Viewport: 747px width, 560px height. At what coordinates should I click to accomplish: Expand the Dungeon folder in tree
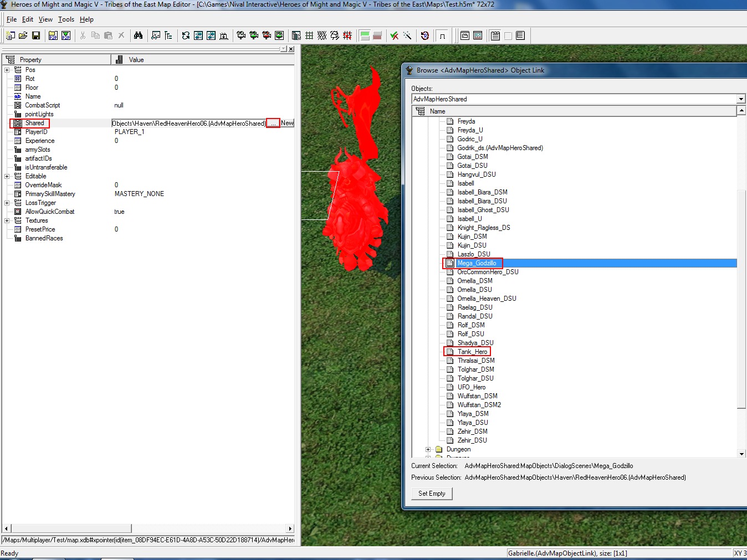[428, 449]
